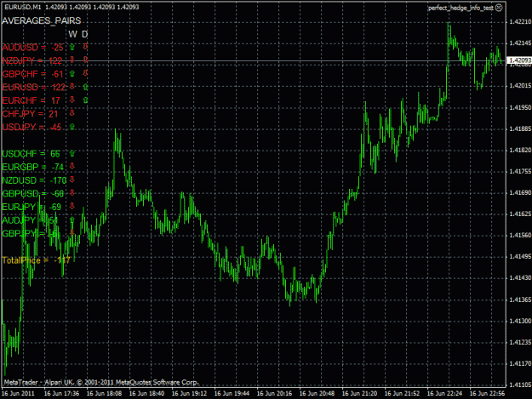The image size is (532, 399).
Task: Click the 1.41560 price scale value
Action: click(520, 235)
